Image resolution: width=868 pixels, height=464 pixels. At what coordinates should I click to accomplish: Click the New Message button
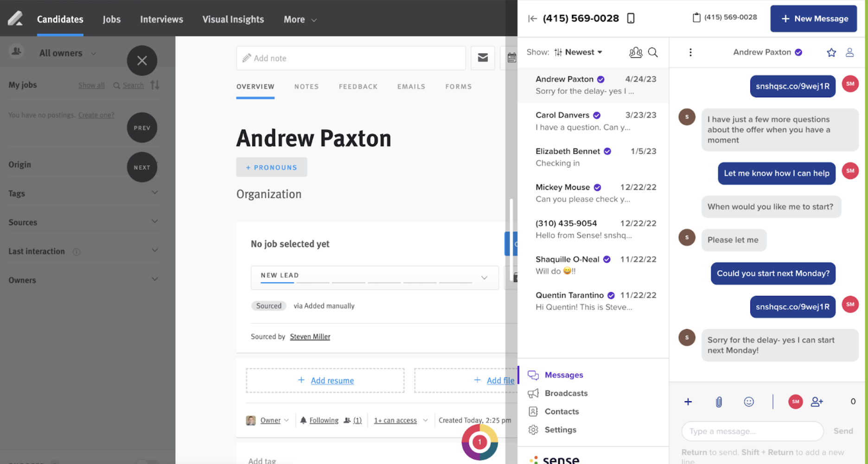click(814, 19)
